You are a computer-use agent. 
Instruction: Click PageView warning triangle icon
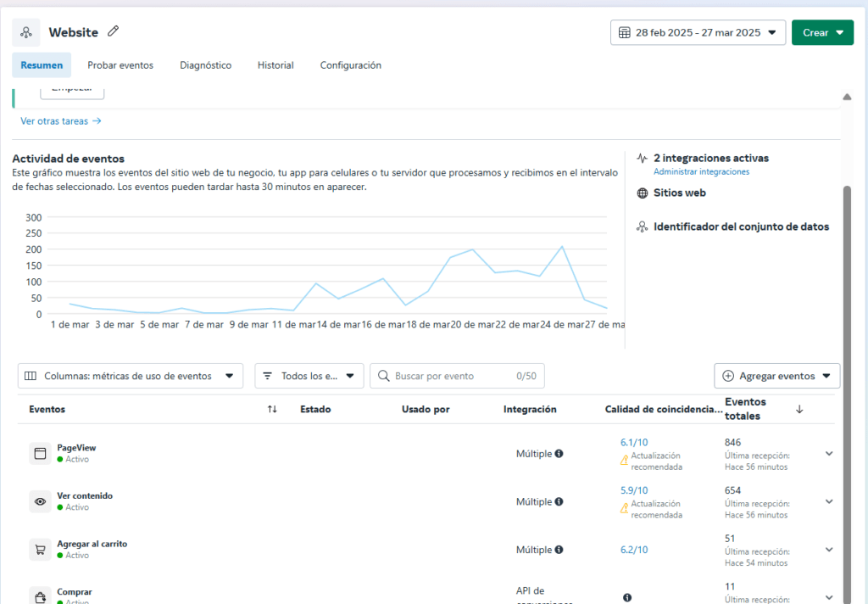pos(625,460)
